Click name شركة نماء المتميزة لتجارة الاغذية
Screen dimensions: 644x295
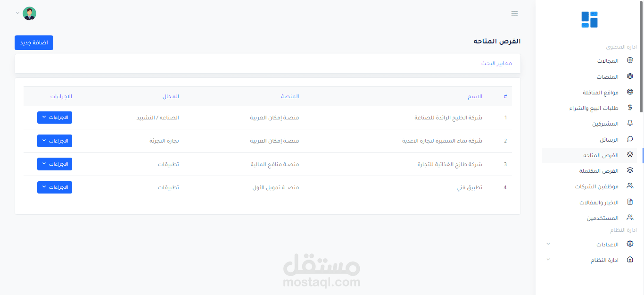(x=442, y=141)
